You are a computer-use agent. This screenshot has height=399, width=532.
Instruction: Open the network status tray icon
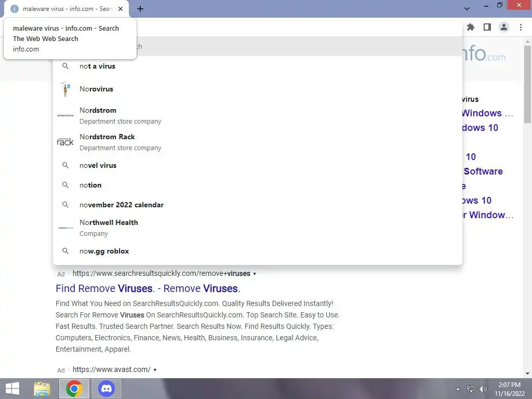pos(471,389)
